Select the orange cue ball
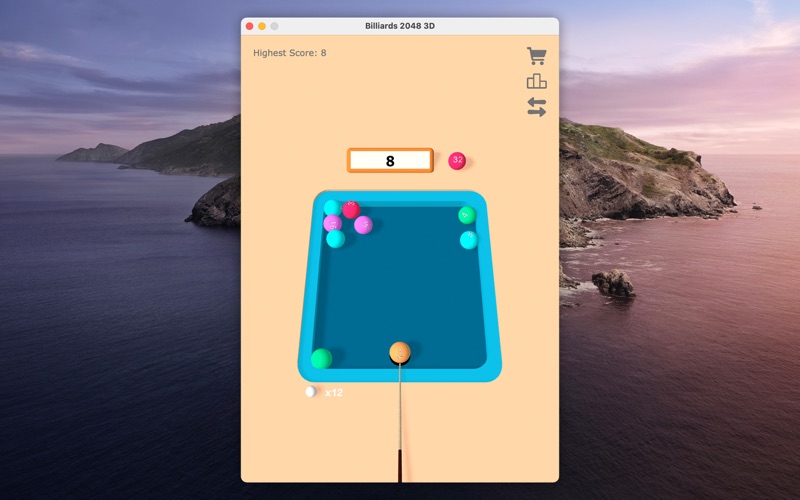Image resolution: width=800 pixels, height=500 pixels. [x=400, y=352]
